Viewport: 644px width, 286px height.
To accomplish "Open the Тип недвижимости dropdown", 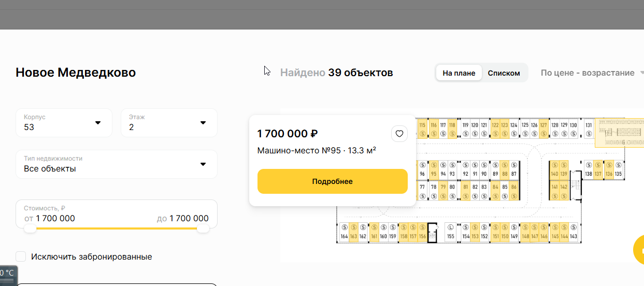I will (117, 164).
